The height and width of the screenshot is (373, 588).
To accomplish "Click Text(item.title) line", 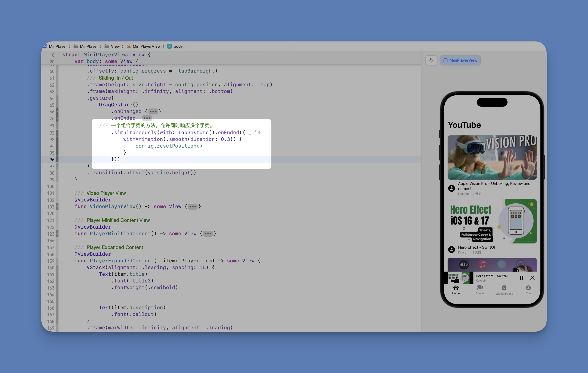I will tap(123, 274).
